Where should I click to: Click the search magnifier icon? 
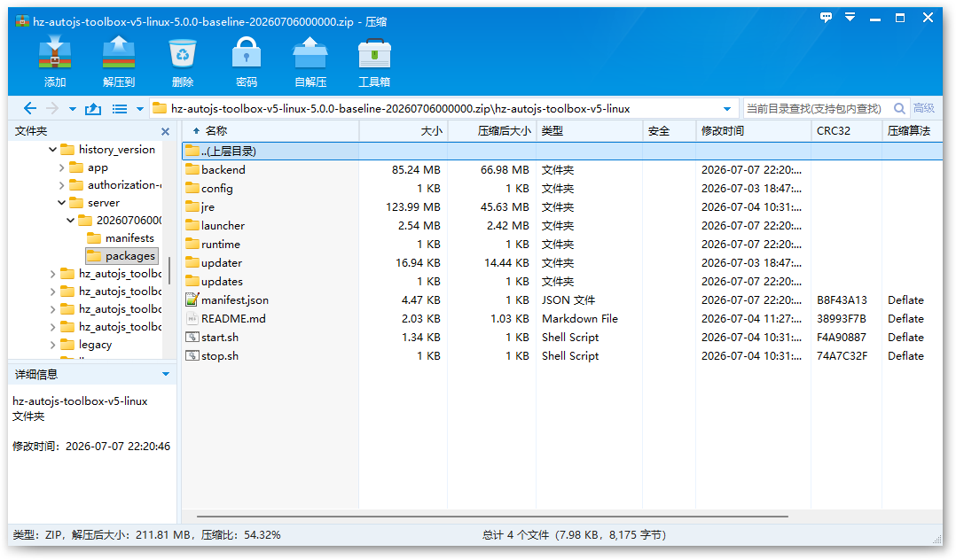tap(899, 108)
